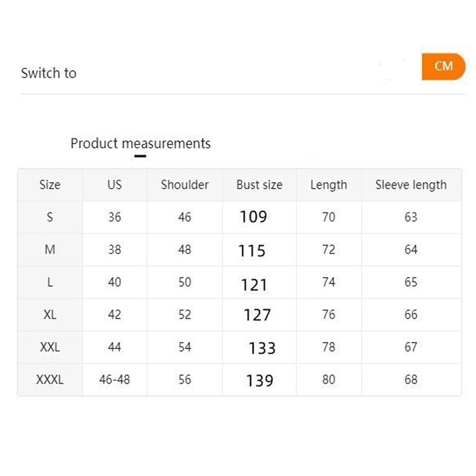Viewport: 476px width, 476px height.
Task: Select the Product measurements tab
Action: (x=140, y=143)
